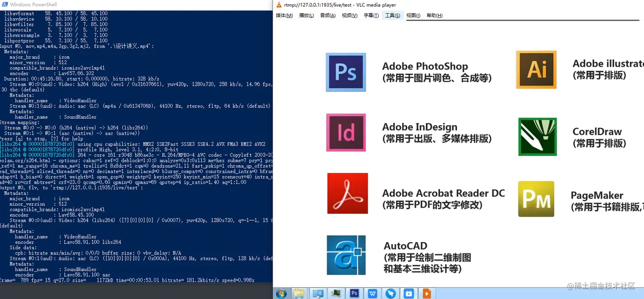Screen dimensions: 644x299
Task: Click the 'using cpu capabilities' libx264 line
Action: (133, 144)
